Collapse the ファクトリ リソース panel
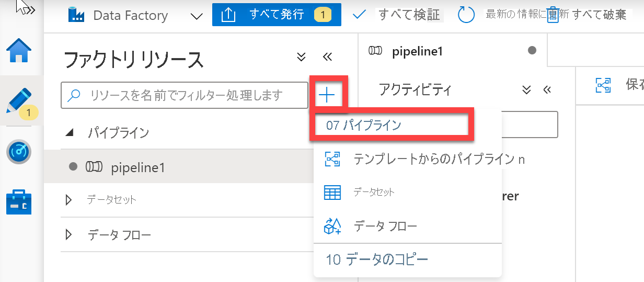The width and height of the screenshot is (644, 282). (327, 57)
